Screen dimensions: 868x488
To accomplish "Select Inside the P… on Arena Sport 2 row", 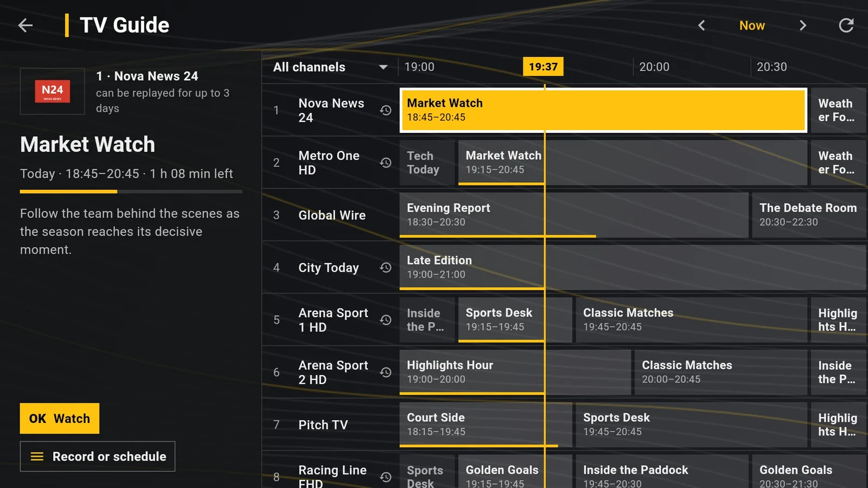I will (838, 373).
